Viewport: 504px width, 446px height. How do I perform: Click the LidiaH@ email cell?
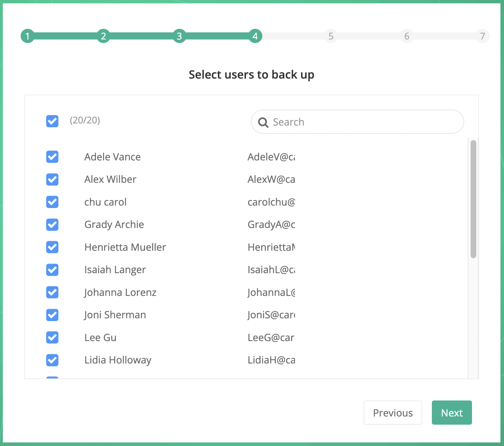click(271, 360)
